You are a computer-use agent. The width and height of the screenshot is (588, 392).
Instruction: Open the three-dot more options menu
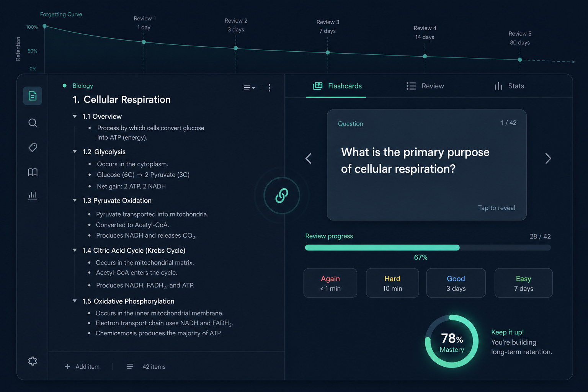coord(269,88)
